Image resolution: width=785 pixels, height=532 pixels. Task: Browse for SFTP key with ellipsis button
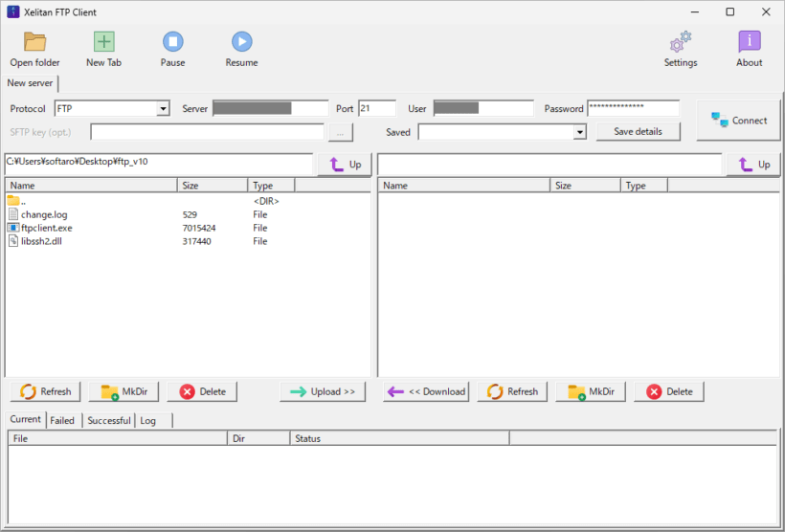(341, 133)
